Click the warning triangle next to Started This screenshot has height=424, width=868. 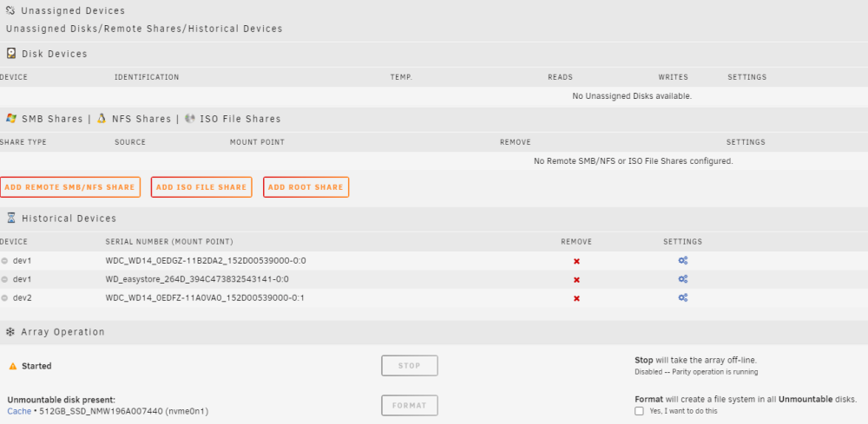tap(13, 366)
